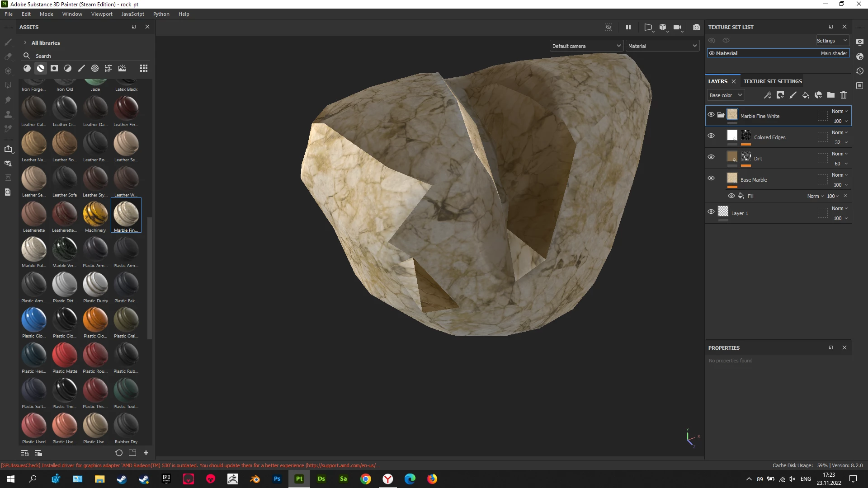Switch assets to grid view icon
Viewport: 868px width, 488px height.
(x=144, y=68)
